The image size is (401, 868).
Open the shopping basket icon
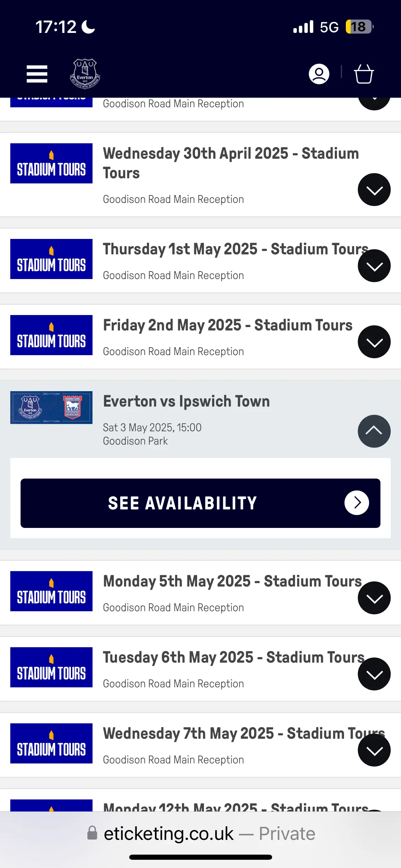[x=363, y=74]
